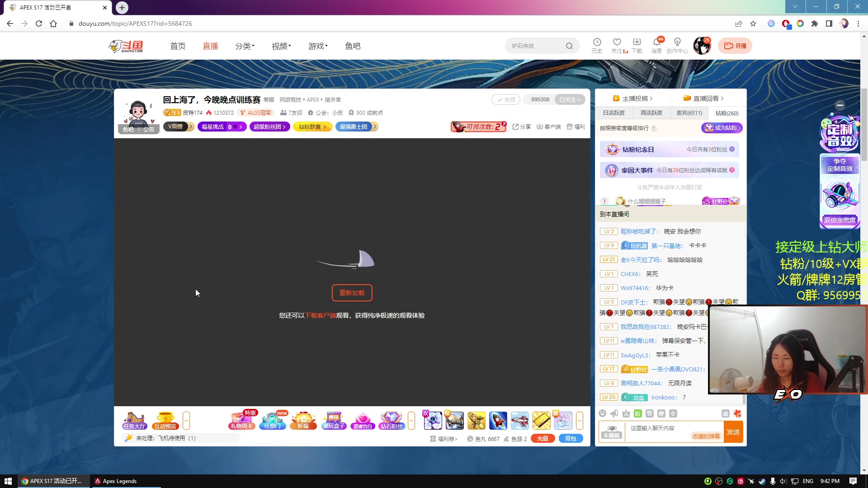Viewport: 868px width, 488px height.
Task: Open the 任务大厅 task hall icon
Action: tap(134, 420)
